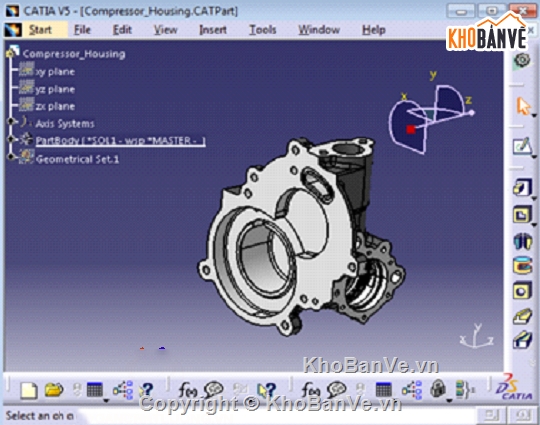Select Compressor_Housing in the tree
540x425 pixels.
[x=74, y=54]
